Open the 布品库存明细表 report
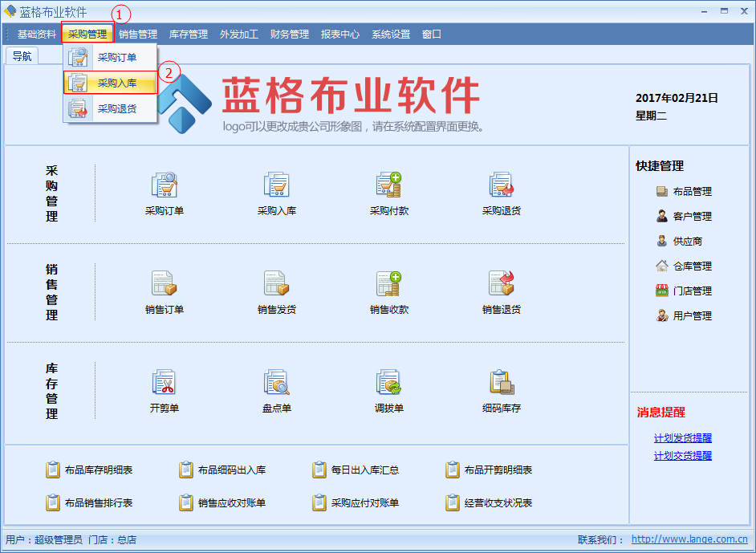Viewport: 756px width, 553px height. pyautogui.click(x=98, y=470)
